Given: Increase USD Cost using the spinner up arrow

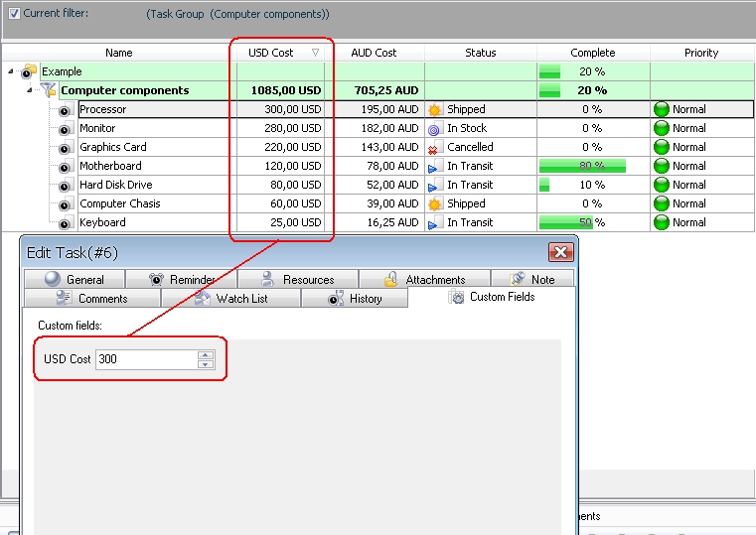Looking at the screenshot, I should point(206,354).
